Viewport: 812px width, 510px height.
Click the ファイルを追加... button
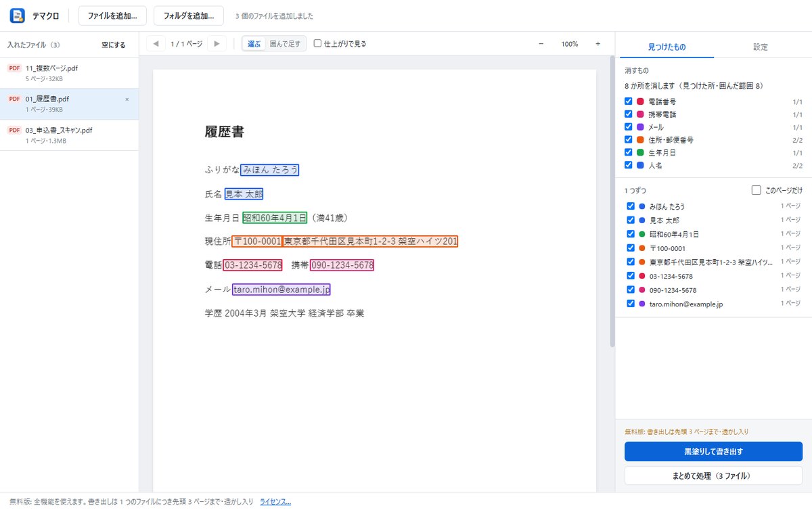(112, 16)
